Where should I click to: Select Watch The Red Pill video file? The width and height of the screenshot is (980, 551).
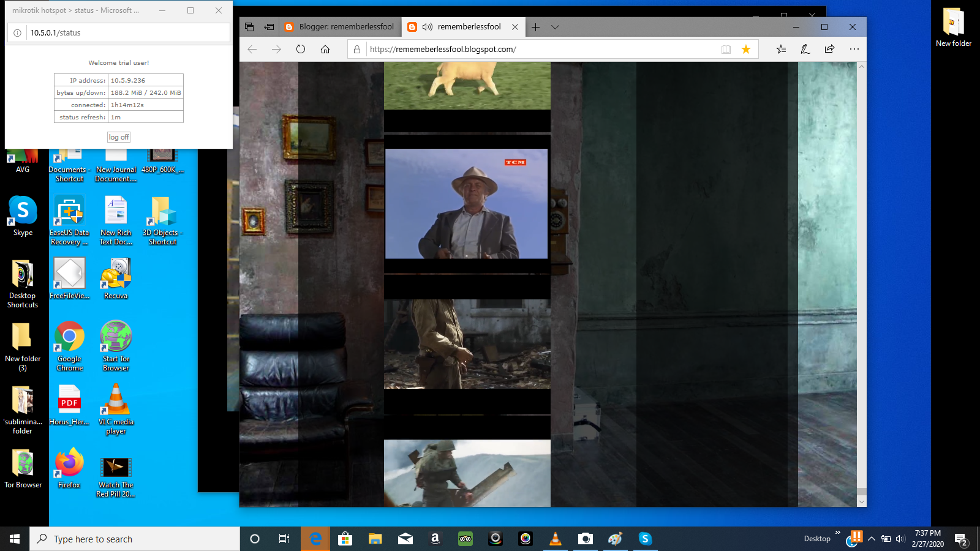[116, 476]
